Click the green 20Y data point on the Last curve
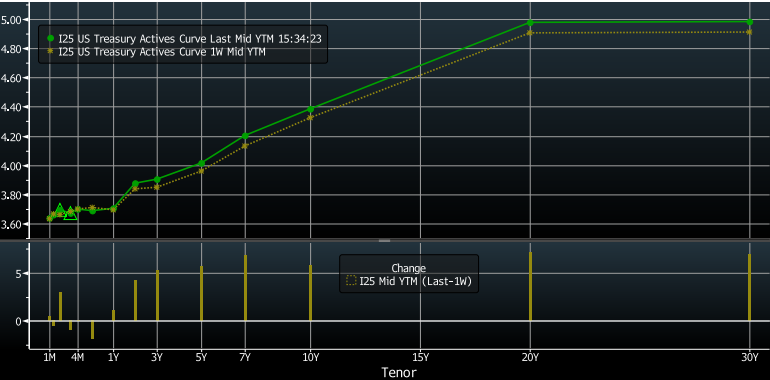Image resolution: width=770 pixels, height=380 pixels. pos(530,23)
